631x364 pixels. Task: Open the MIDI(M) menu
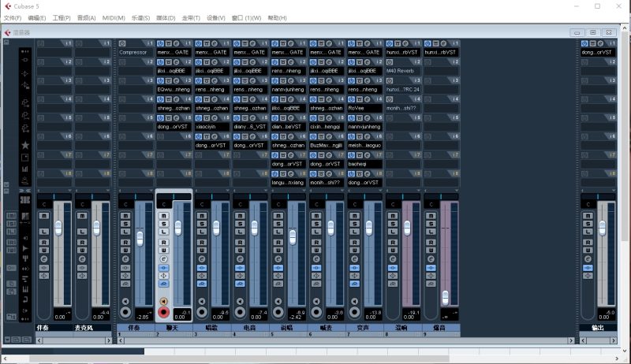[114, 18]
